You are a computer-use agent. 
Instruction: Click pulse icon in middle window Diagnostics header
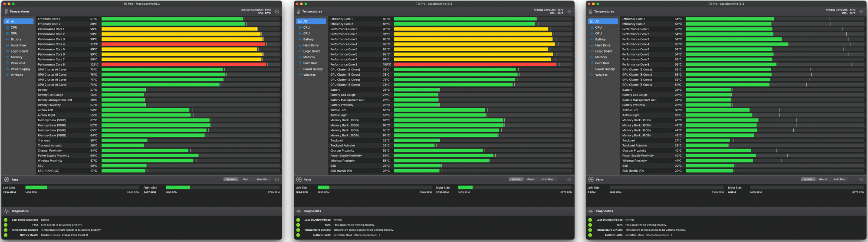[299, 211]
